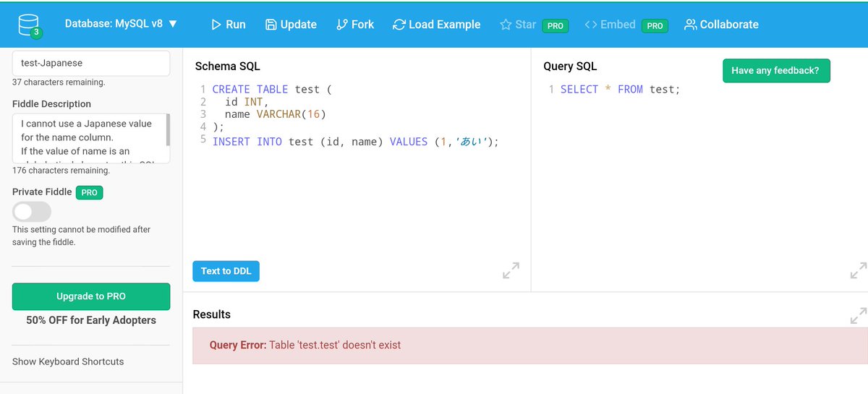
Task: Click the Have any feedback? button
Action: tap(776, 71)
